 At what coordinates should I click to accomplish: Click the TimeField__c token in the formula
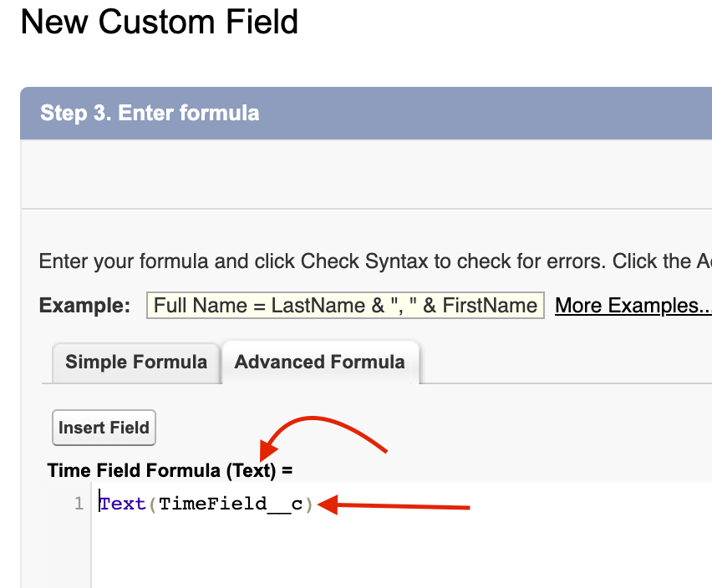pyautogui.click(x=231, y=504)
